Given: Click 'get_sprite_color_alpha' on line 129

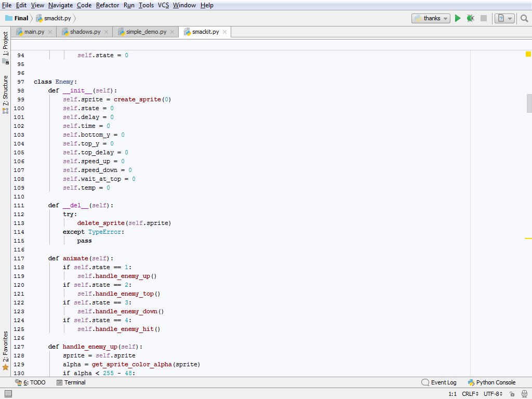Looking at the screenshot, I should point(131,364).
